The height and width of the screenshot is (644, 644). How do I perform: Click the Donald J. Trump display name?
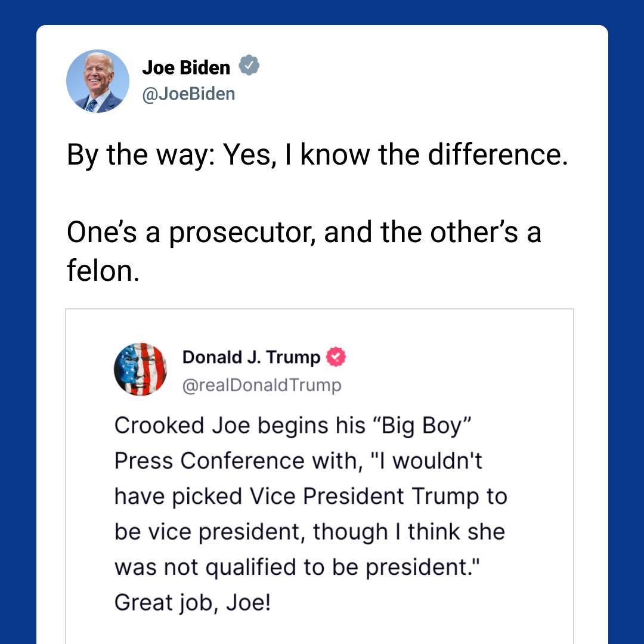[x=251, y=357]
